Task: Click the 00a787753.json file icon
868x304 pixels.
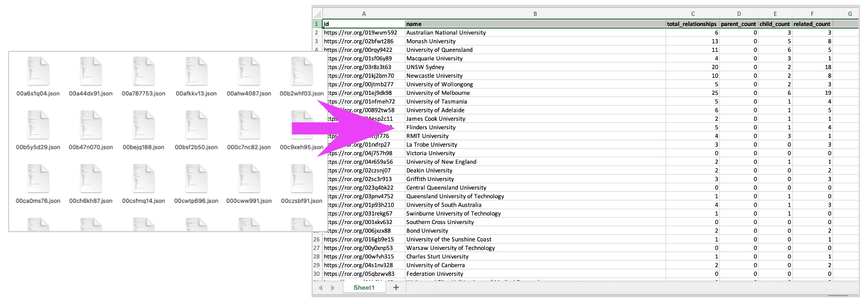Action: click(144, 71)
